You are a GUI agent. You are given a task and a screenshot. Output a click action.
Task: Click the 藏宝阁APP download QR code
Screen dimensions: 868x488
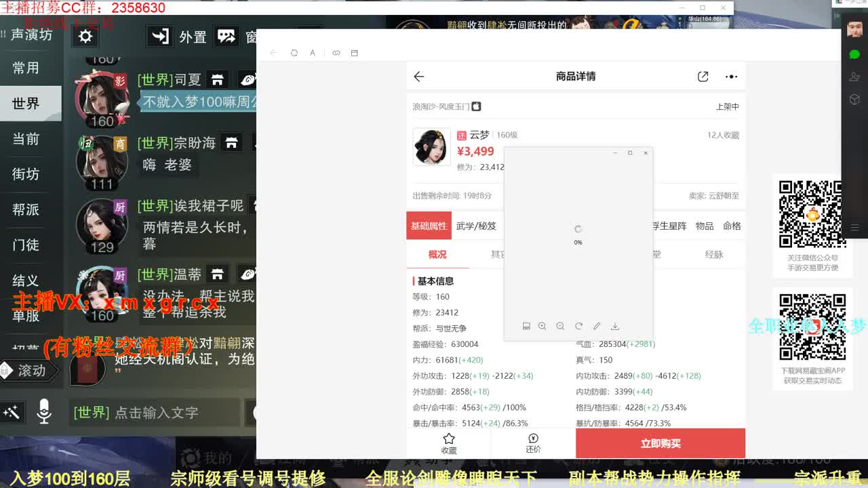pos(812,327)
